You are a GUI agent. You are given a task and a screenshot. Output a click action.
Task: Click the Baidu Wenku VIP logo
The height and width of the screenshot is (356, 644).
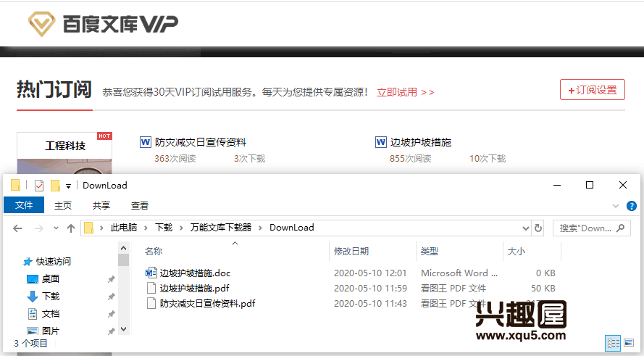pyautogui.click(x=103, y=24)
